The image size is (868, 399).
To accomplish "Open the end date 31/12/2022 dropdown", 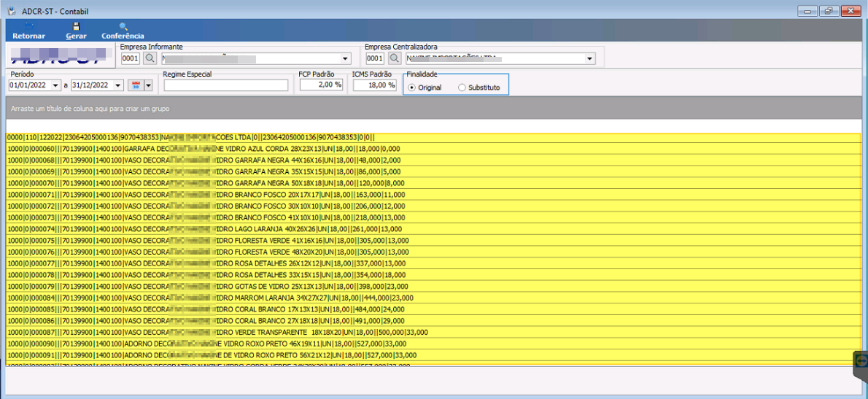I will 118,85.
